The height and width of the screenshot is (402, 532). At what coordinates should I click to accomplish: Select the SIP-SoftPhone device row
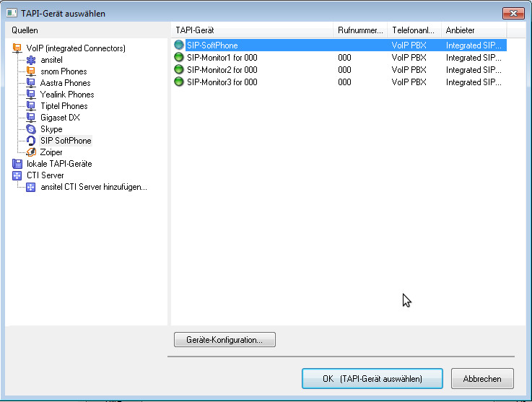(x=339, y=45)
